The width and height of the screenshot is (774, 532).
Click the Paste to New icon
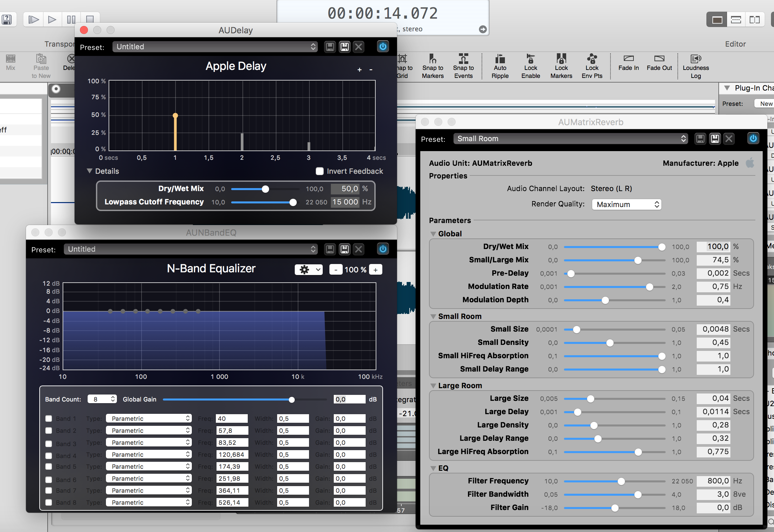tap(41, 64)
